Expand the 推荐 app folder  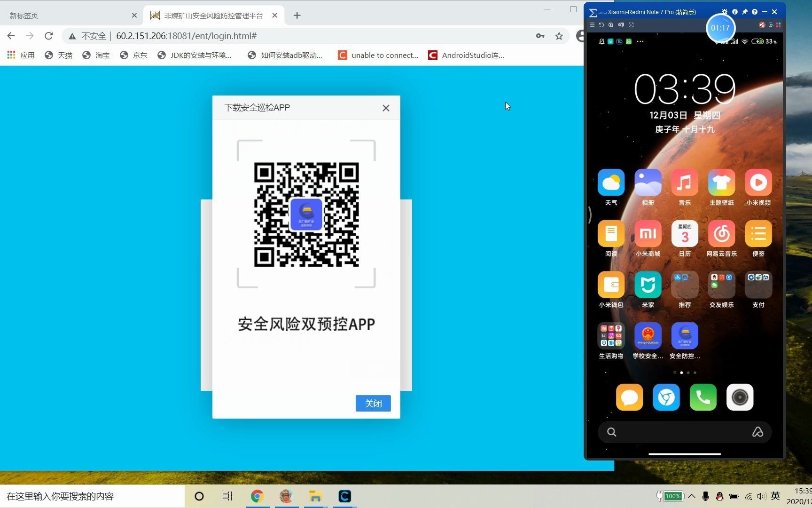coord(685,285)
